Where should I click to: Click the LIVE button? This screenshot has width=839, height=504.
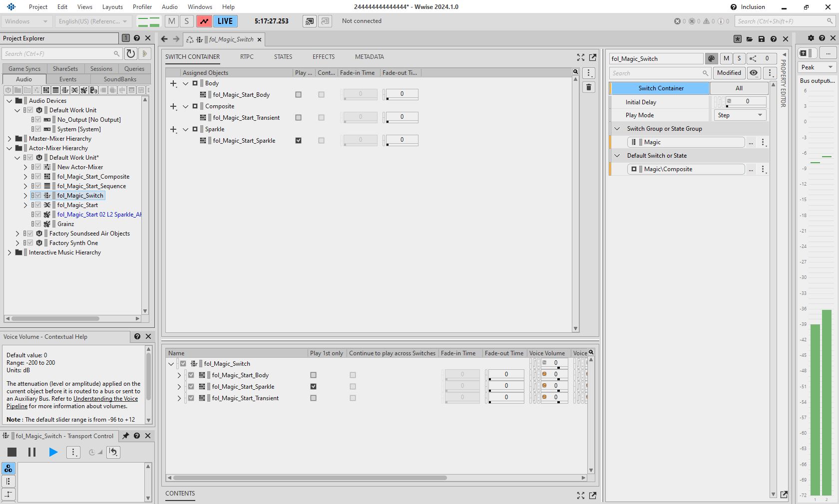(225, 21)
